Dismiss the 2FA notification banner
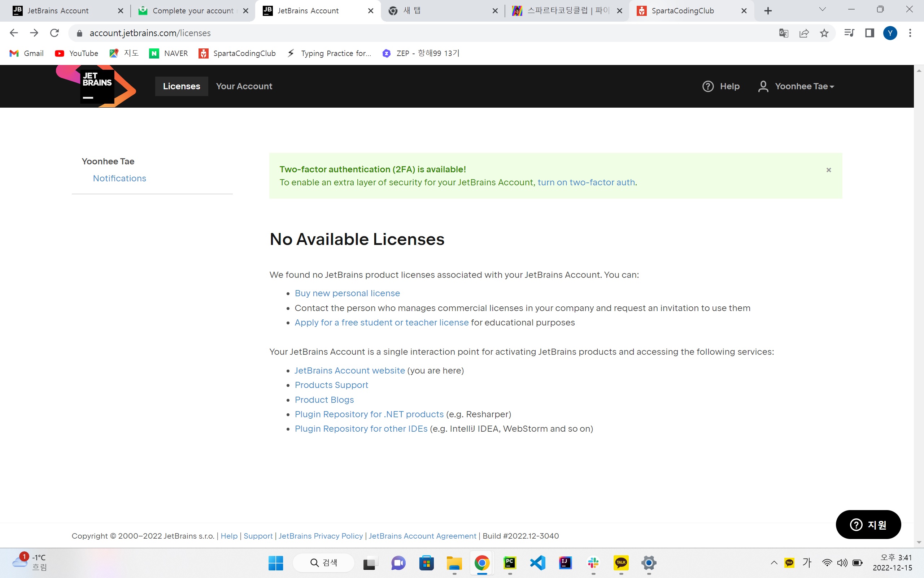 (x=829, y=170)
